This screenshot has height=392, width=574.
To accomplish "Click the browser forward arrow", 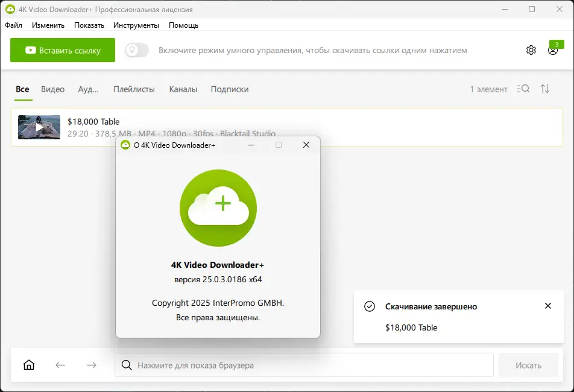I will 92,365.
